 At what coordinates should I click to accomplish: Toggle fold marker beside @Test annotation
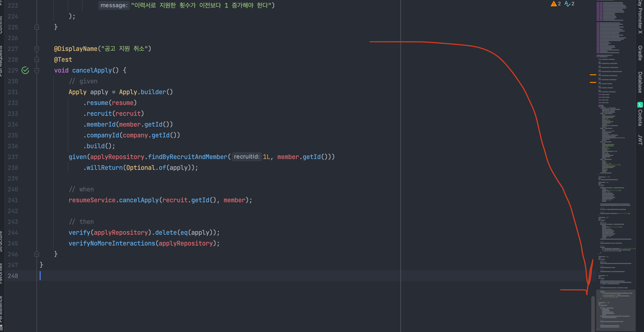tap(37, 59)
